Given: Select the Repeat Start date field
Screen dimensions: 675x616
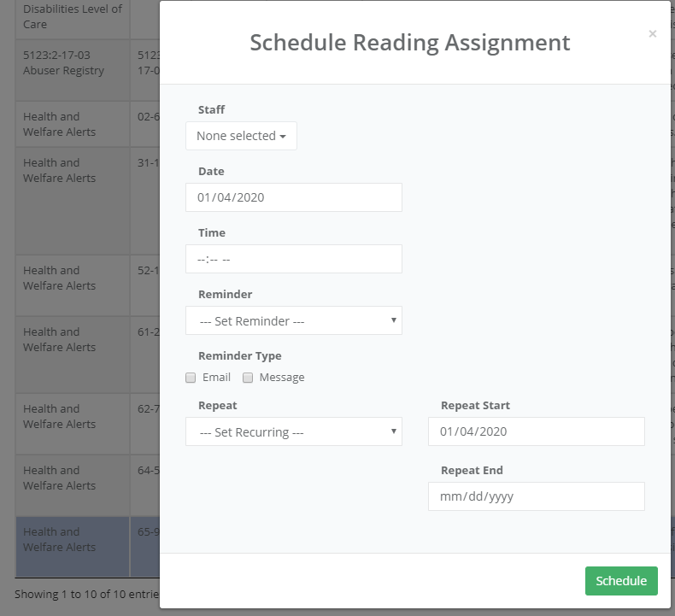Looking at the screenshot, I should click(536, 431).
